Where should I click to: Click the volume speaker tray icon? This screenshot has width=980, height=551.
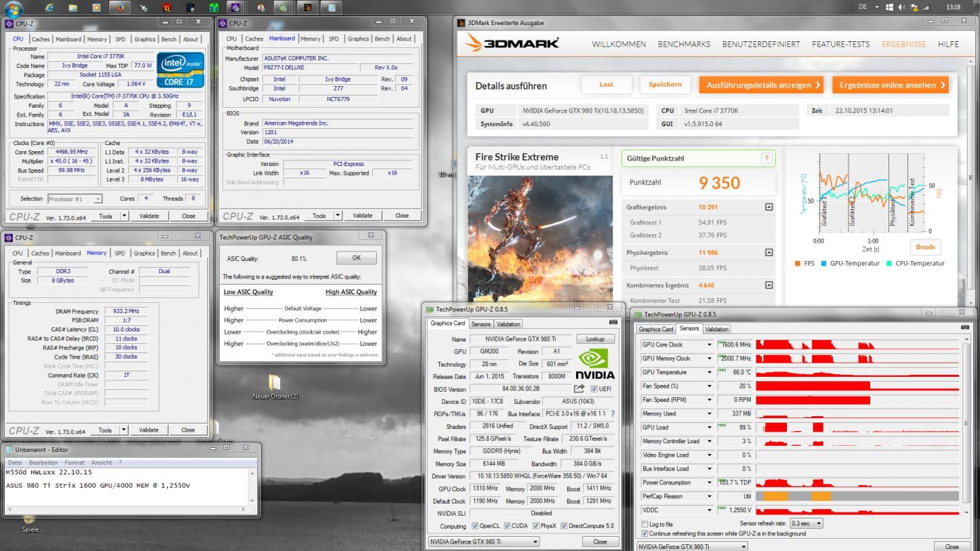[x=902, y=7]
